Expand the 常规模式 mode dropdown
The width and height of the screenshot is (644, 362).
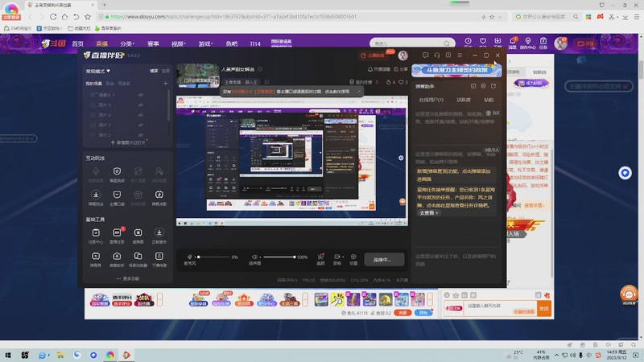pyautogui.click(x=97, y=71)
